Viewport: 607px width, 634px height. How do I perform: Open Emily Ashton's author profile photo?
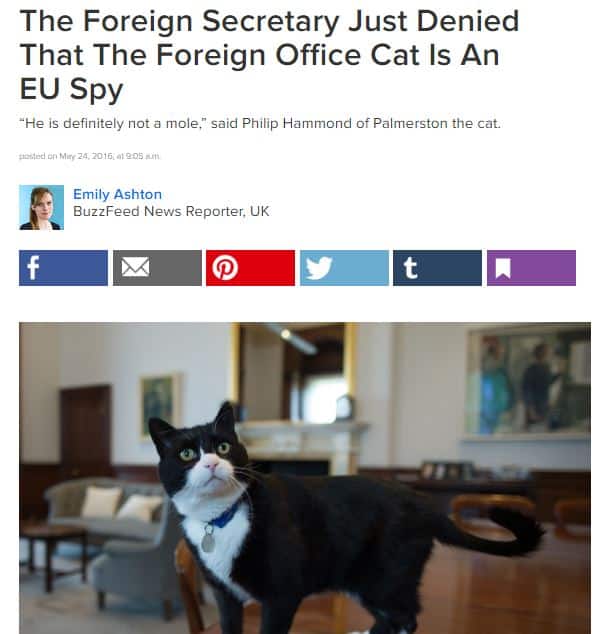tap(42, 207)
